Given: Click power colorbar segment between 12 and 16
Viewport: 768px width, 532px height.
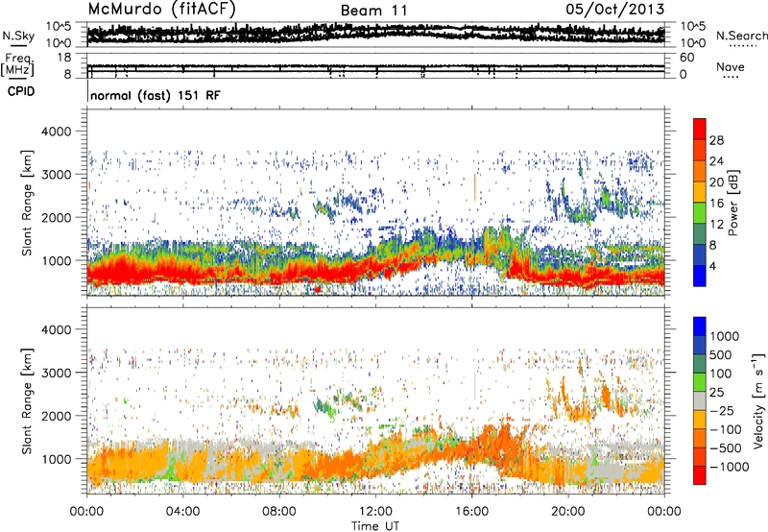Looking at the screenshot, I should coord(700,213).
